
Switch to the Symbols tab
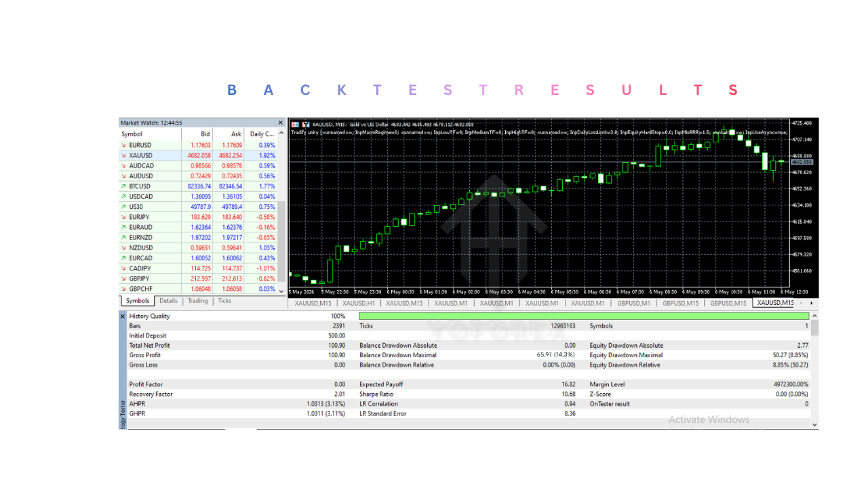pos(138,301)
